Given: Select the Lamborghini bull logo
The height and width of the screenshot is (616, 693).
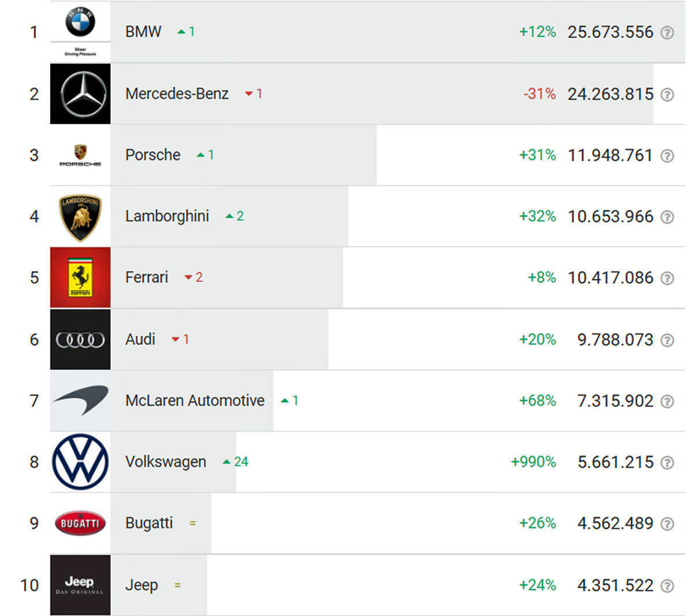Looking at the screenshot, I should point(80,217).
